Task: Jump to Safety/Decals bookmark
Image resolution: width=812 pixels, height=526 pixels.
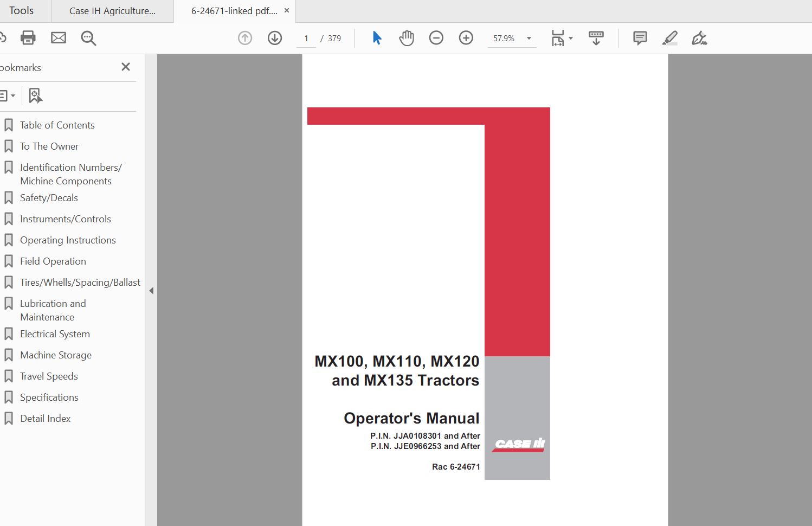Action: 49,198
